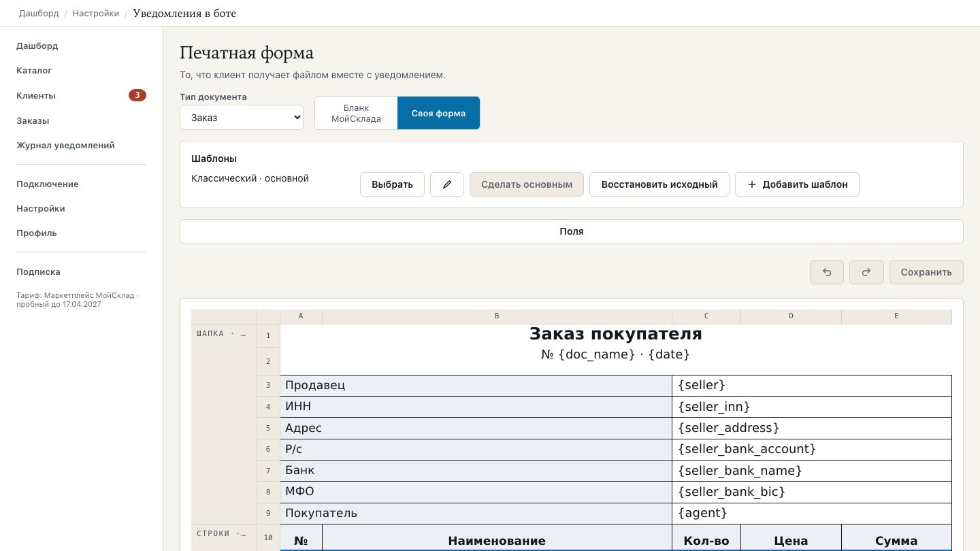Select column B header
The width and height of the screenshot is (980, 551).
pos(497,316)
